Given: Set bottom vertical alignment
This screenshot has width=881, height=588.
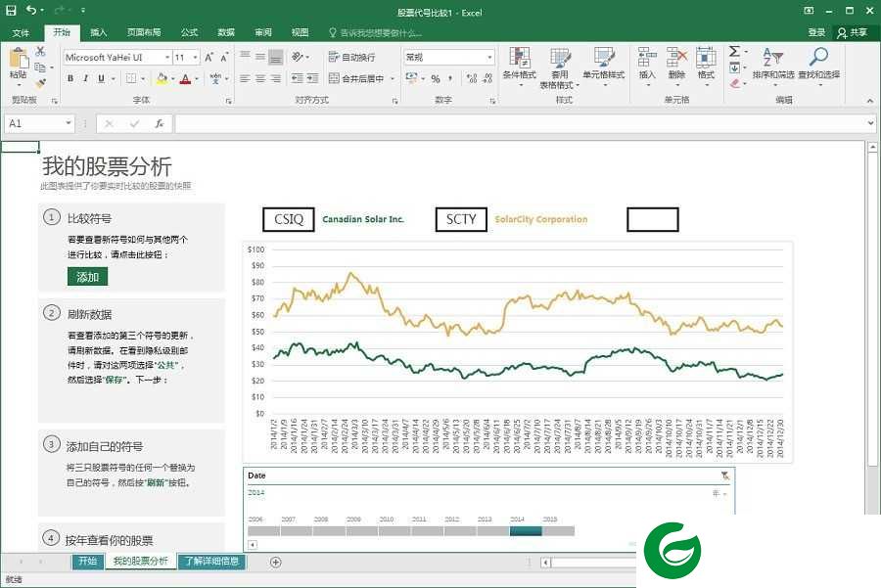Looking at the screenshot, I should click(275, 57).
